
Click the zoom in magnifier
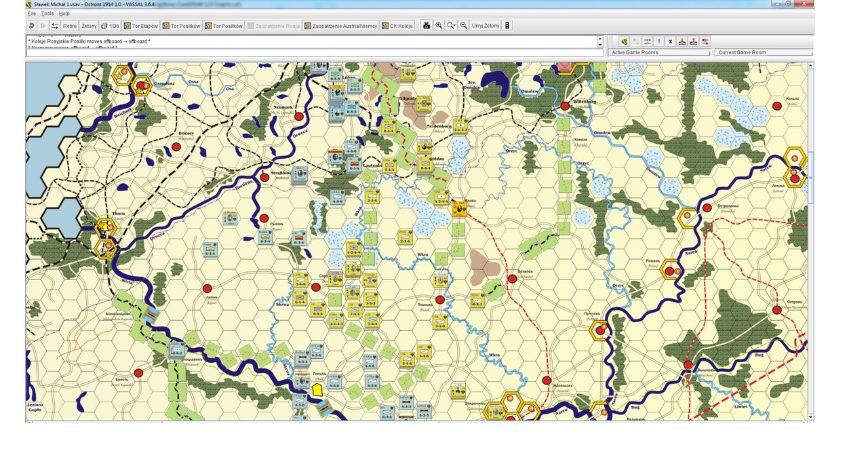pos(439,26)
